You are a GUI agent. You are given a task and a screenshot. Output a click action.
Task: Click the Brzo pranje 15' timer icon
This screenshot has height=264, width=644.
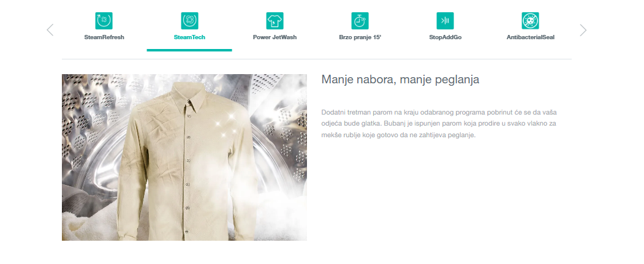360,21
